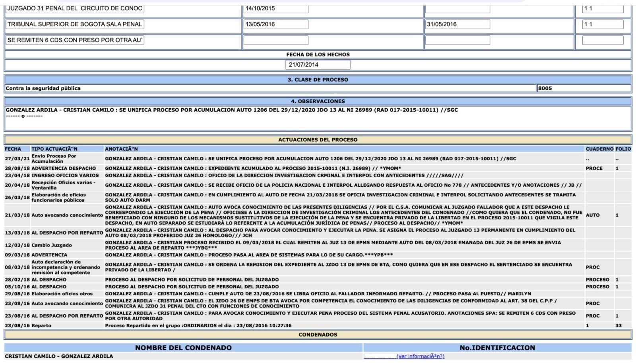
Task: Select the fecha de los hechos 21/07/2014 field
Action: (x=318, y=65)
